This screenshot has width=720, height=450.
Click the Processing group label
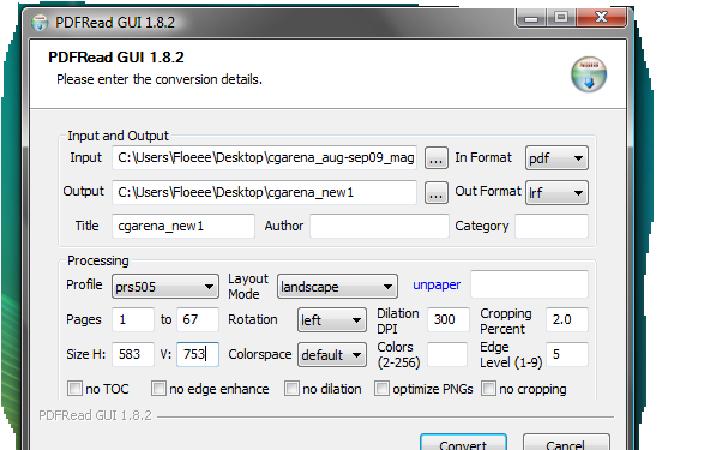[98, 261]
